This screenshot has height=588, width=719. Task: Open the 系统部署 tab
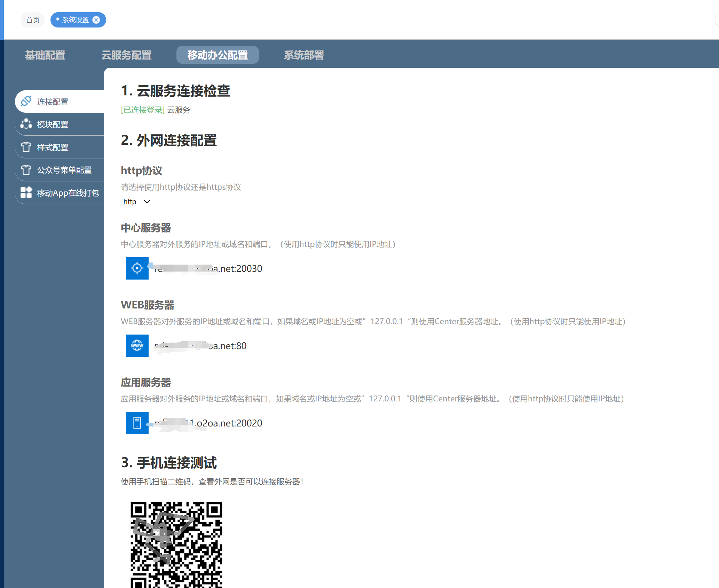point(304,55)
